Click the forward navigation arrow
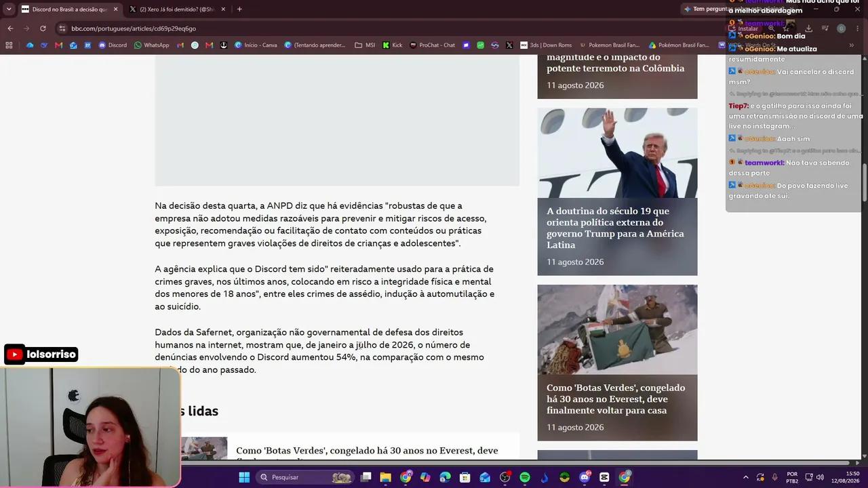This screenshot has height=488, width=868. coord(26,28)
